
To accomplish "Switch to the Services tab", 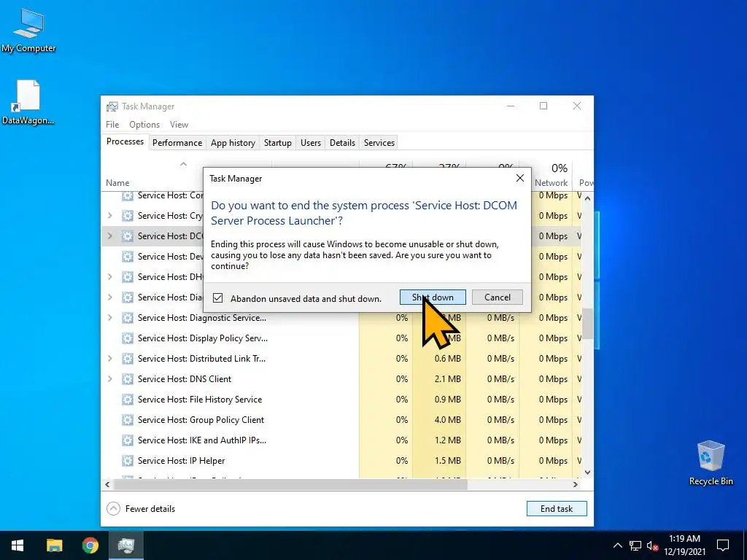I will click(379, 143).
